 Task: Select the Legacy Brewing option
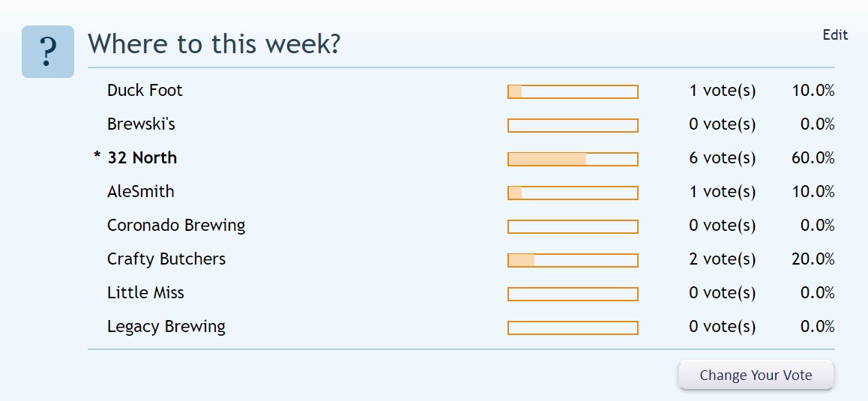click(x=166, y=327)
